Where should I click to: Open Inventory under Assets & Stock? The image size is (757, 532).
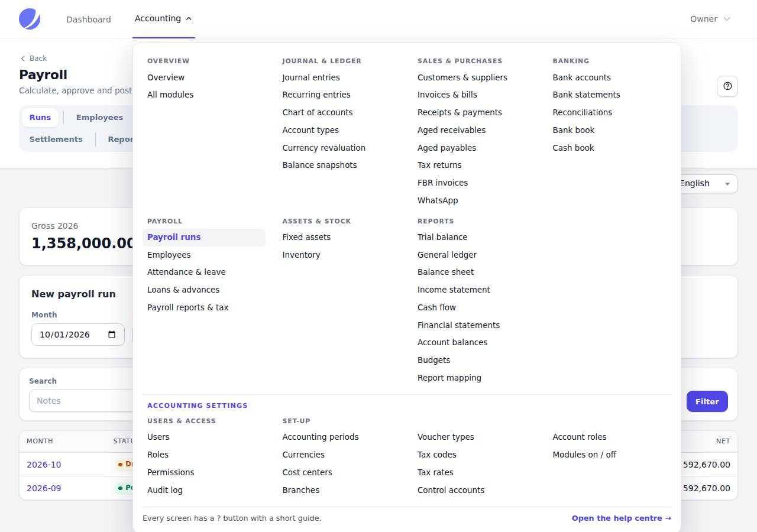click(301, 255)
